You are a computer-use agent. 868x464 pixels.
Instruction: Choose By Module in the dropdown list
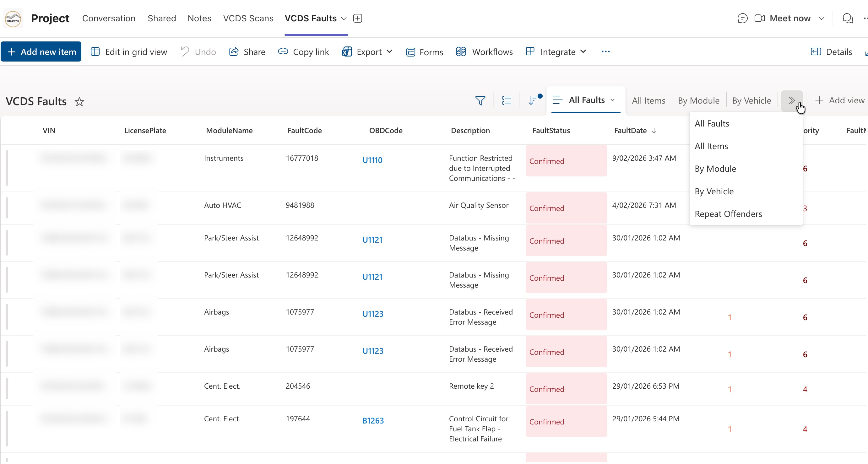[x=715, y=169]
